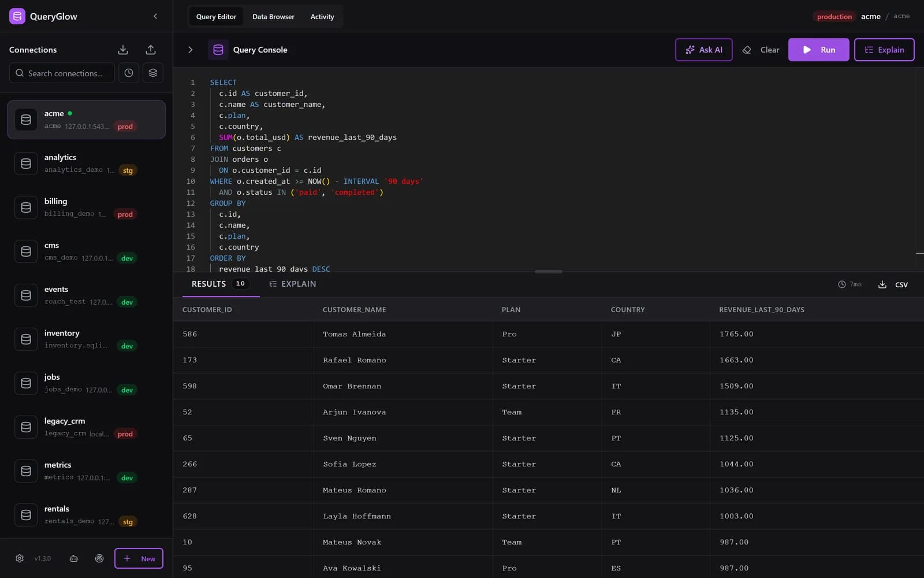This screenshot has width=924, height=578.
Task: Download results via the download icon
Action: coord(882,284)
